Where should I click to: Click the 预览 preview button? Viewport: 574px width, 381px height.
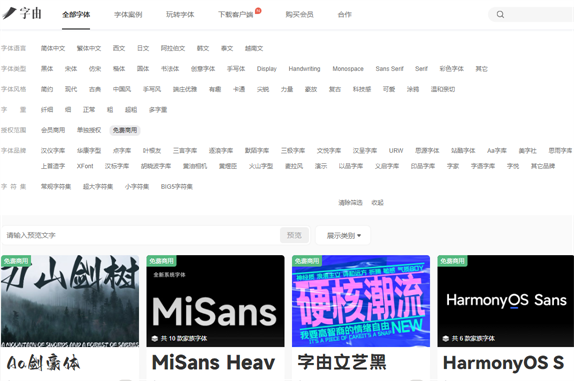point(295,235)
